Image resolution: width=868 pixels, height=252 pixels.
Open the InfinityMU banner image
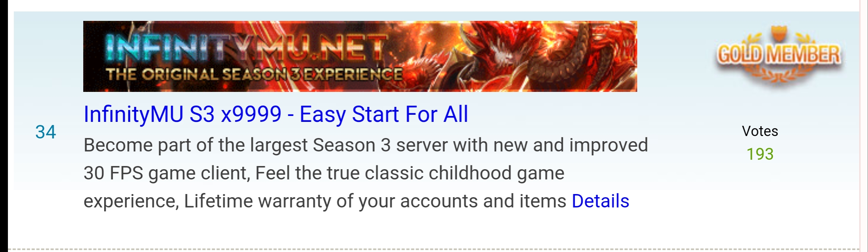[x=360, y=56]
